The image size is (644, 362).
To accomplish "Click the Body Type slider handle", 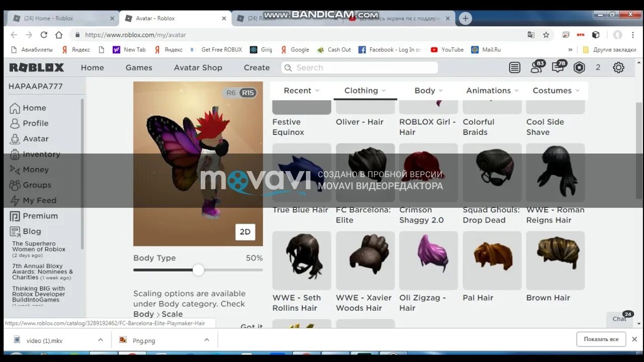I will click(198, 270).
